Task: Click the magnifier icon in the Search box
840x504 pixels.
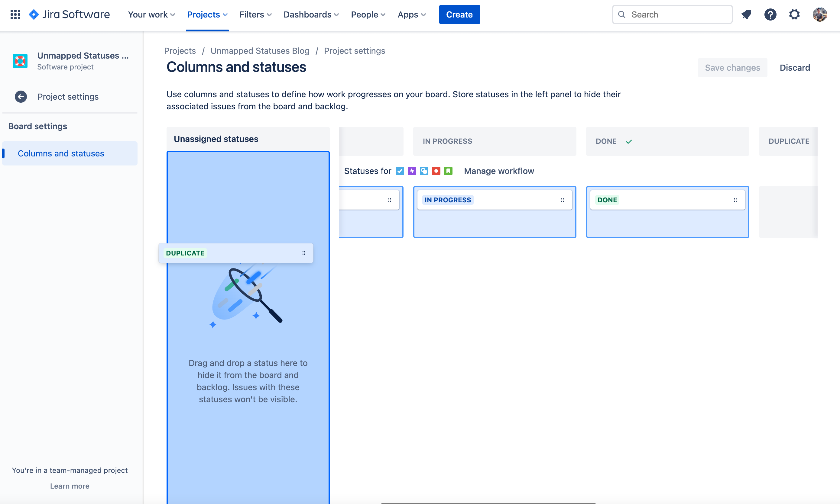Action: pyautogui.click(x=621, y=14)
